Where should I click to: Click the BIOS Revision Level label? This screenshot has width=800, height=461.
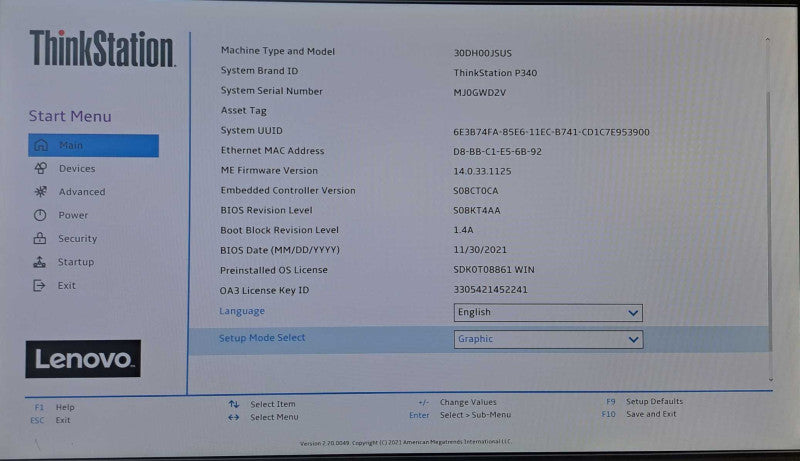[x=266, y=210]
